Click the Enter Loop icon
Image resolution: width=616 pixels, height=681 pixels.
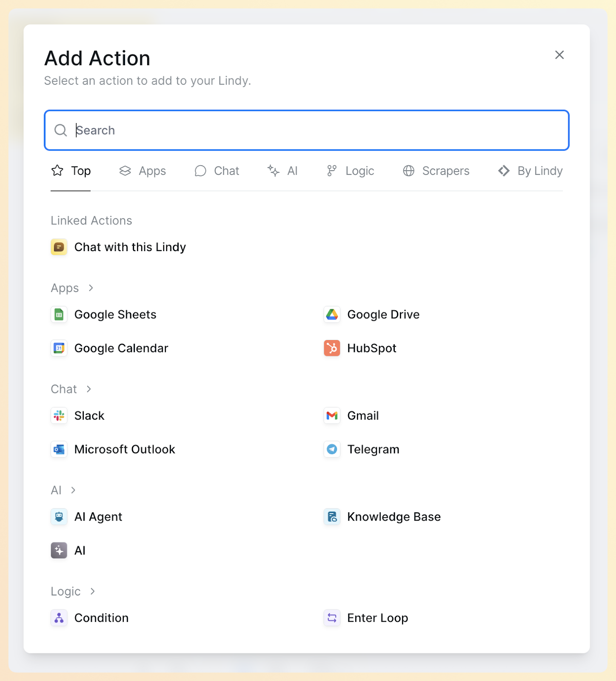(332, 618)
